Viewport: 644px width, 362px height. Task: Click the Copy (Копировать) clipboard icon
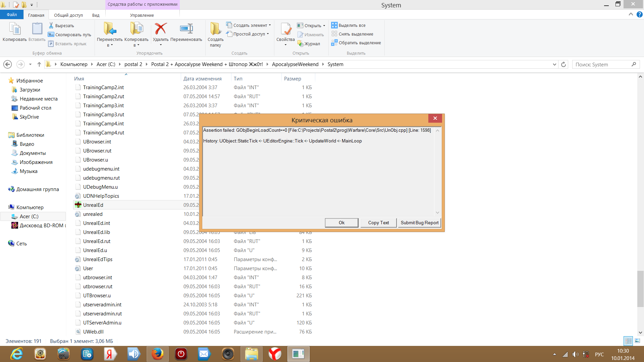click(14, 29)
